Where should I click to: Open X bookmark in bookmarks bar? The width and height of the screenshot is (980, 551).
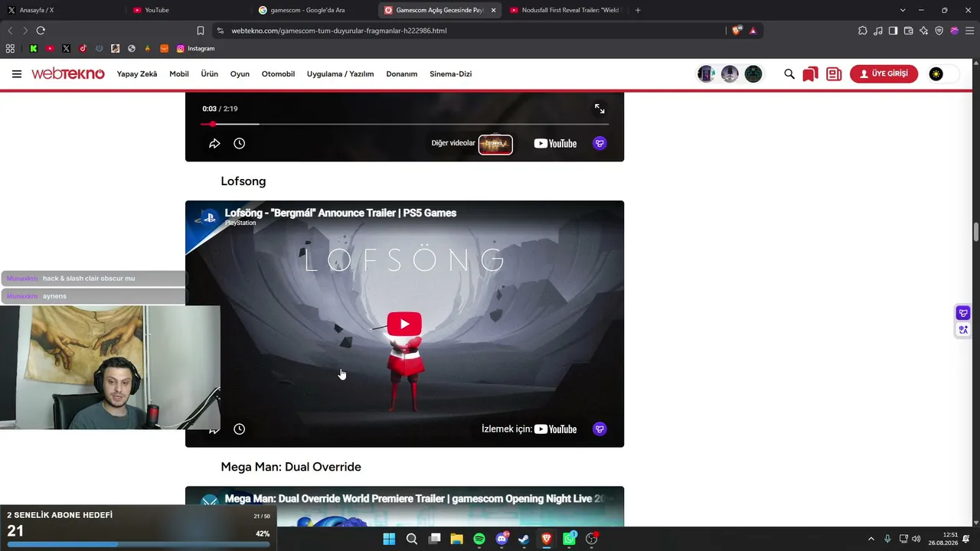coord(67,48)
